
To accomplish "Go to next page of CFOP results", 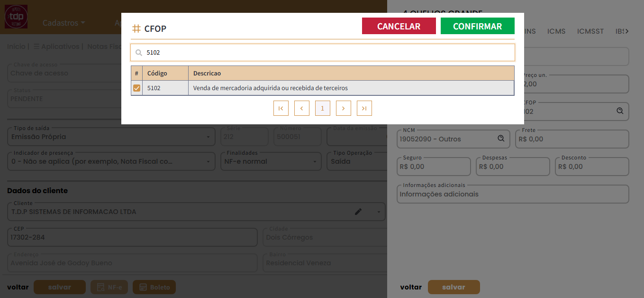I will [x=344, y=108].
